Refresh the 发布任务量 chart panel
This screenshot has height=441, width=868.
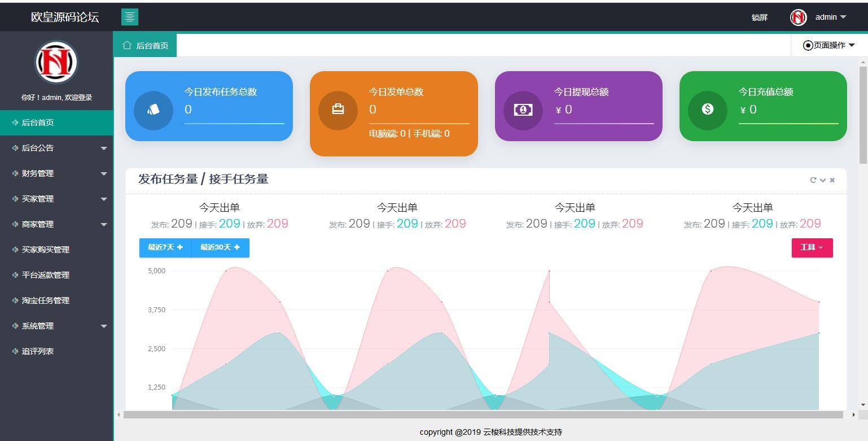point(813,180)
